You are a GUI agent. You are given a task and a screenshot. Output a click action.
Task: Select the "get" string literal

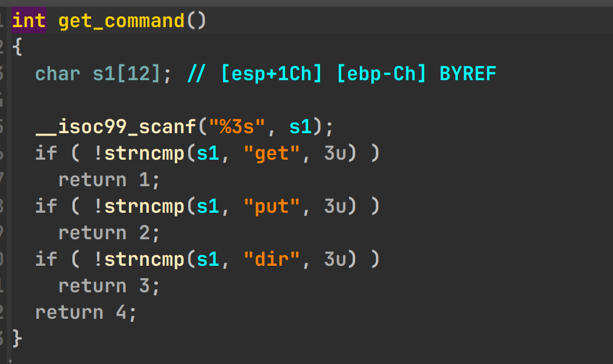pyautogui.click(x=271, y=154)
